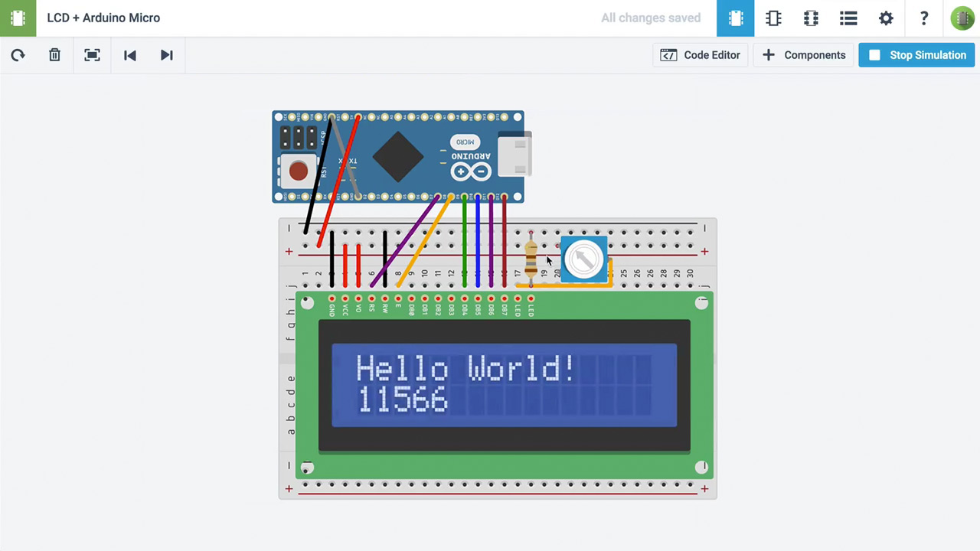Rotate the selected component
The height and width of the screenshot is (551, 980).
pos(18,55)
